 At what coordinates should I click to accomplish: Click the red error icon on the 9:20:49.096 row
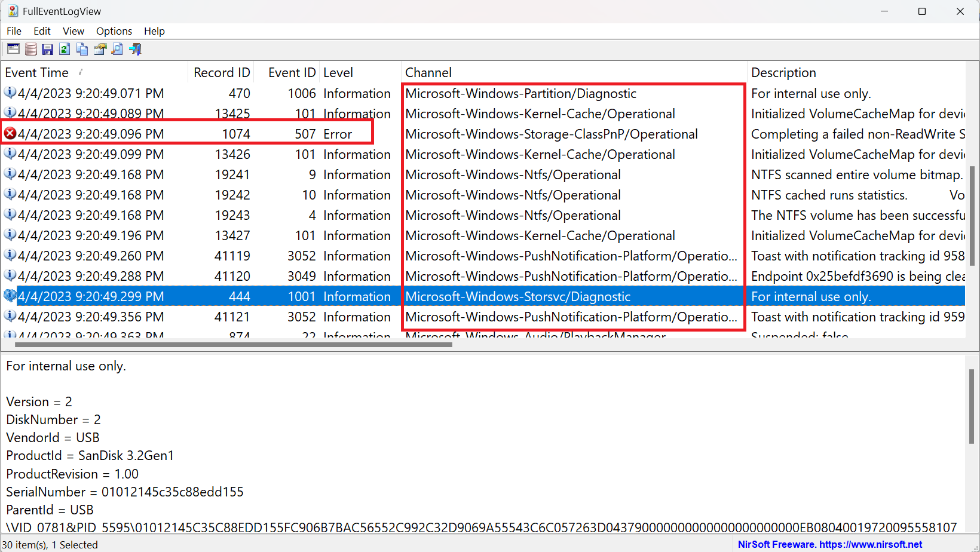10,134
